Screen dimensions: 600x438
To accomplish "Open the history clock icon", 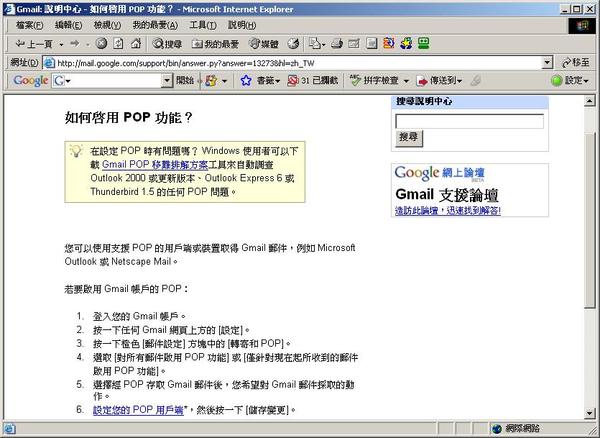I will (293, 44).
